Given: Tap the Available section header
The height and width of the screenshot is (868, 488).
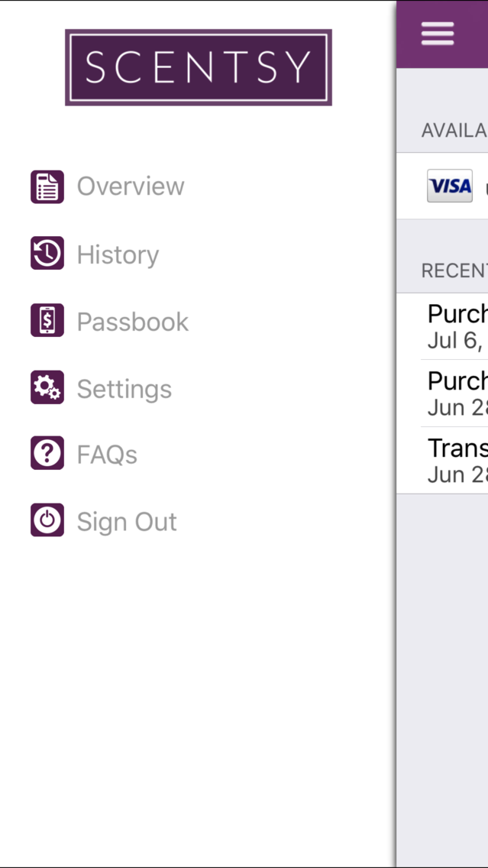Looking at the screenshot, I should click(x=454, y=130).
